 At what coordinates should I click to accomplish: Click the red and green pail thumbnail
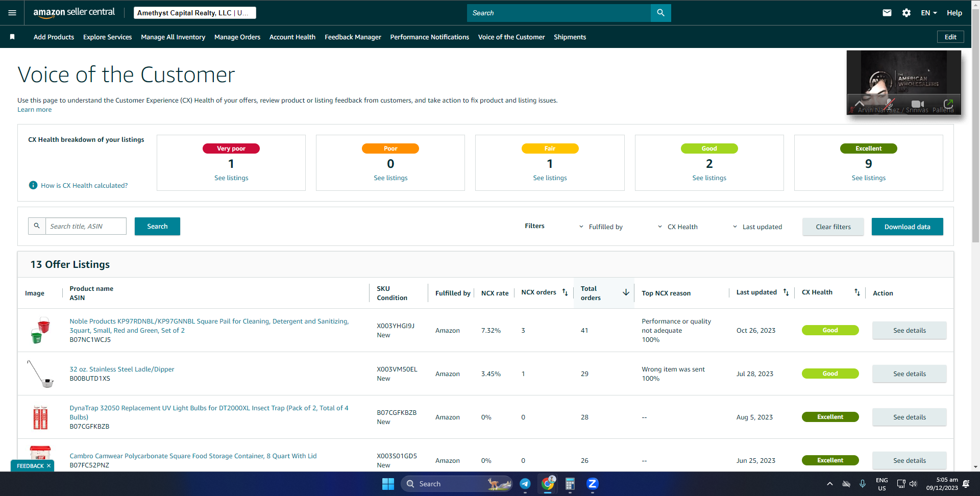coord(40,330)
